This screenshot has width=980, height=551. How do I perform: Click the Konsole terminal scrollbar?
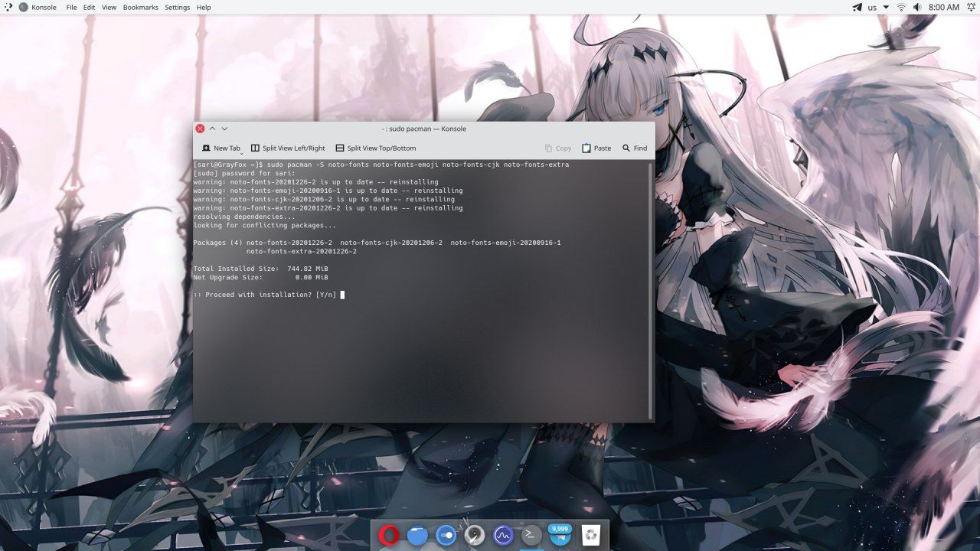[651, 290]
